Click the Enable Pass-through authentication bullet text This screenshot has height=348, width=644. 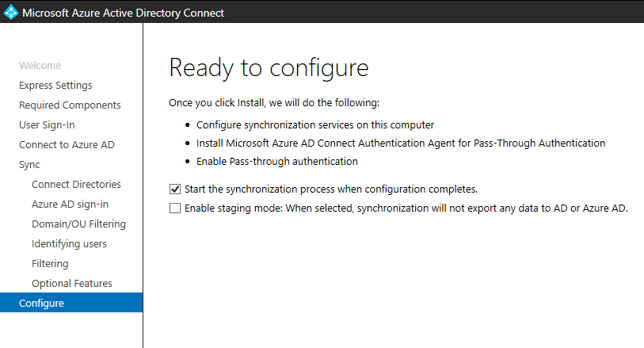coord(277,162)
